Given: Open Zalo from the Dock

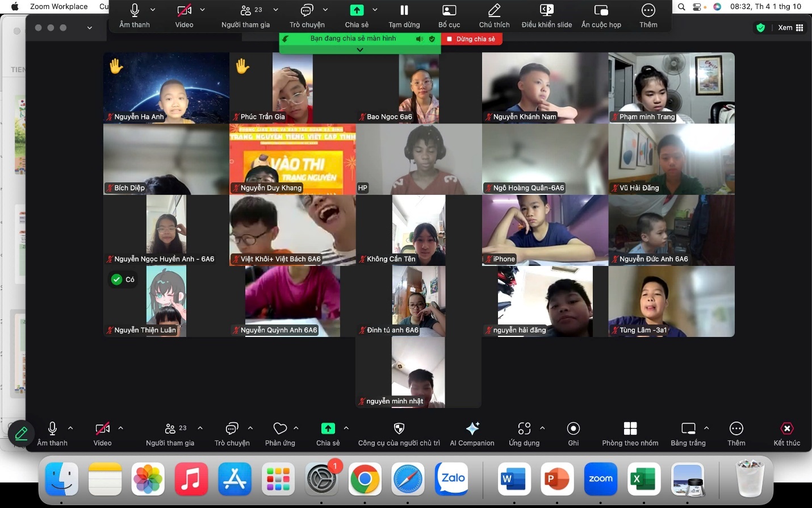Looking at the screenshot, I should (451, 479).
